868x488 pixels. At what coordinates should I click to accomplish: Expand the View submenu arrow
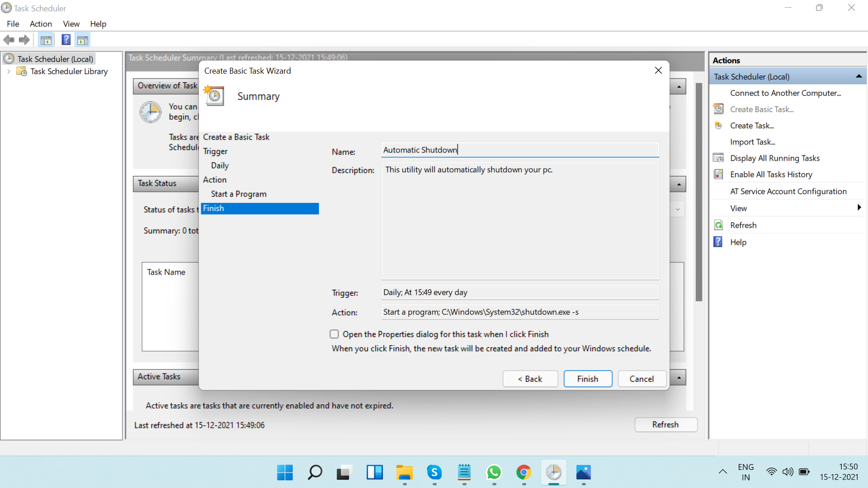tap(859, 208)
